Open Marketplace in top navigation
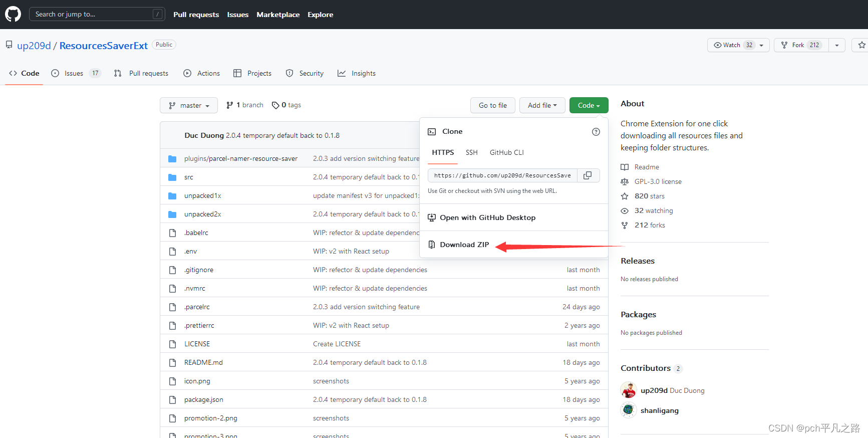This screenshot has width=868, height=438. click(278, 15)
